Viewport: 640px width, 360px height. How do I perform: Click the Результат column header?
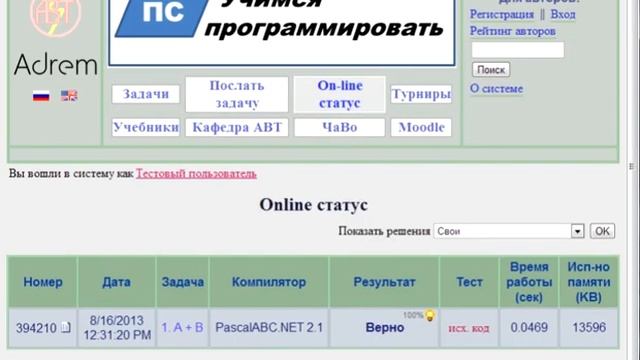coord(384,282)
